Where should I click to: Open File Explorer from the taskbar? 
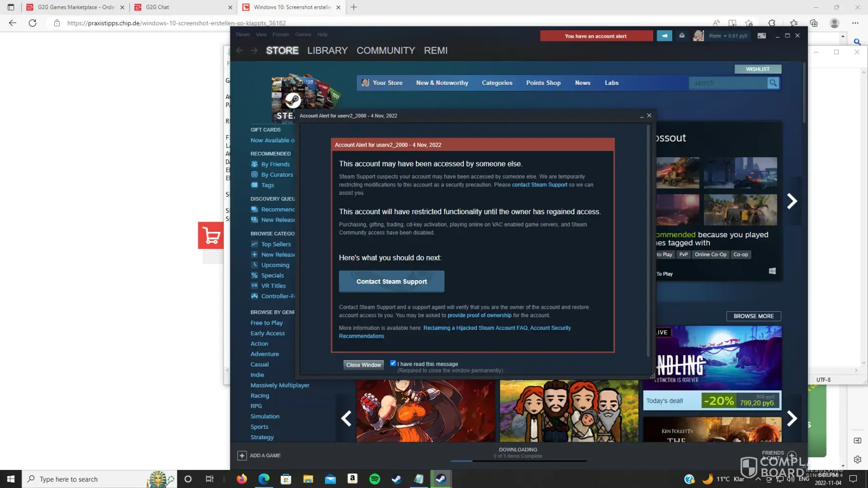click(308, 479)
